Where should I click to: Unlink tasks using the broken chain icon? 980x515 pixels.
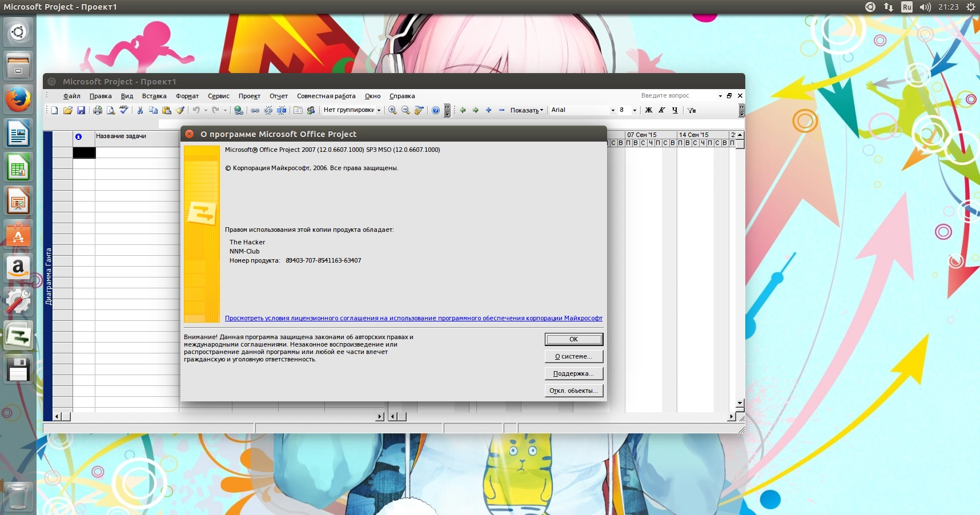tap(268, 110)
